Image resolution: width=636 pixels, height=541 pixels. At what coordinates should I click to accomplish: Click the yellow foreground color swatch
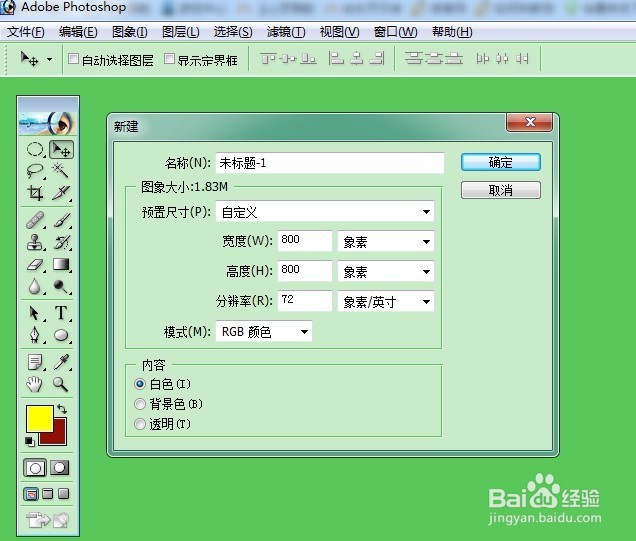[x=39, y=417]
